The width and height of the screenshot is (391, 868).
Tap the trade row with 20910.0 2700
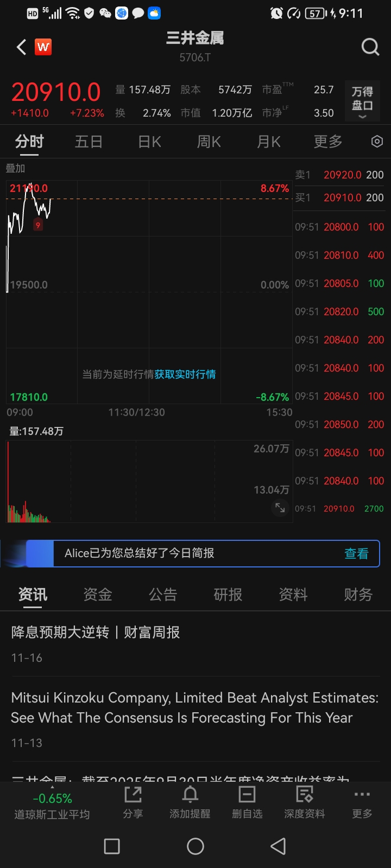pyautogui.click(x=339, y=509)
